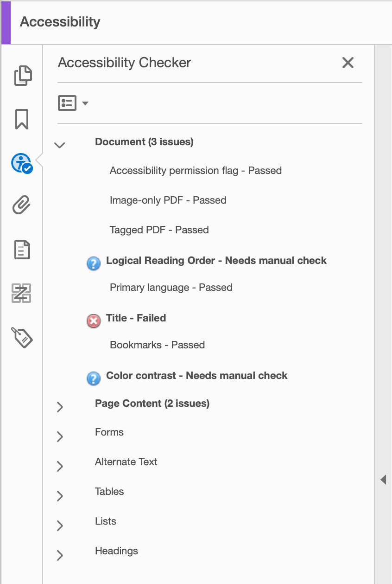Close the Accessibility Checker panel
The height and width of the screenshot is (584, 392).
point(348,62)
